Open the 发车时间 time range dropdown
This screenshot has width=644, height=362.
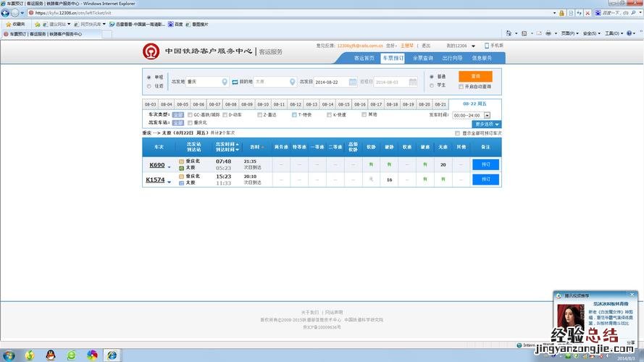[x=487, y=115]
